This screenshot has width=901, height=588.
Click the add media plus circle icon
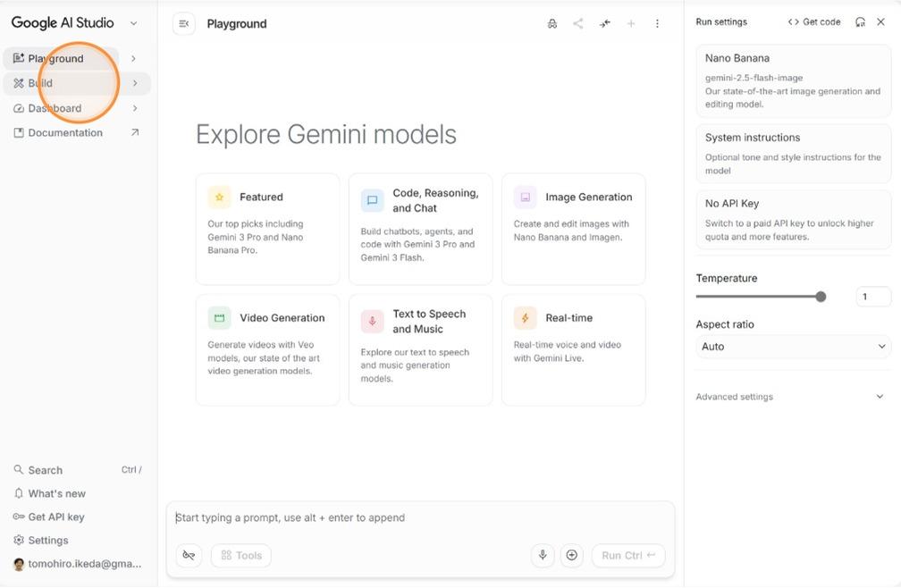(x=572, y=555)
